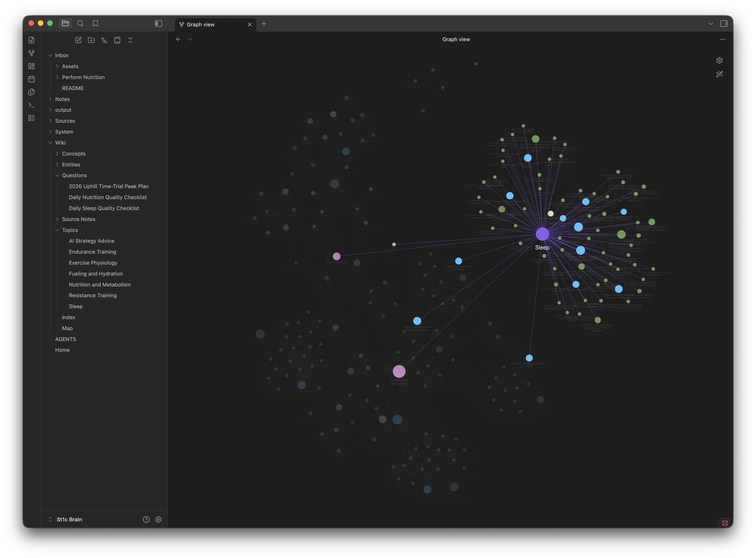Open today's daily note calendar icon
This screenshot has width=756, height=558.
pos(31,79)
